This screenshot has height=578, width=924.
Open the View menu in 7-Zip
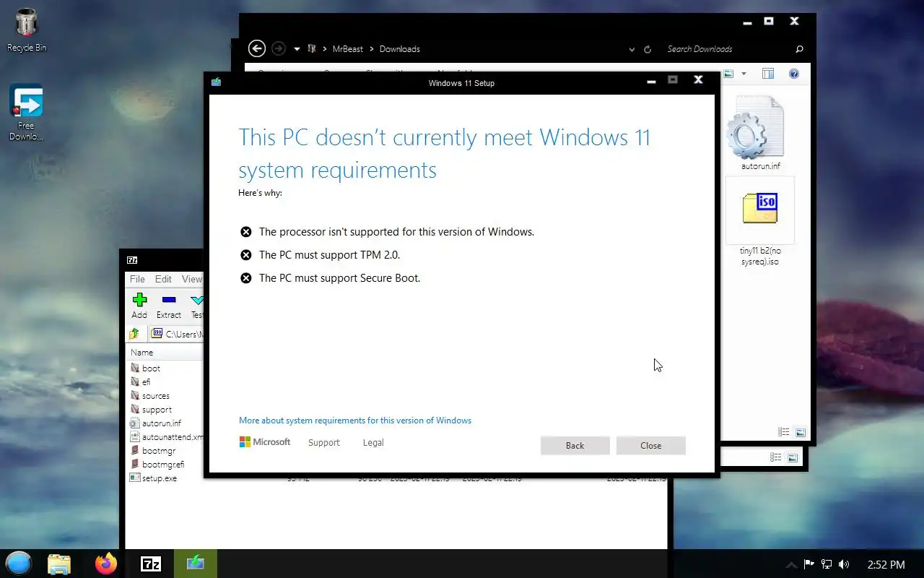[x=191, y=279]
